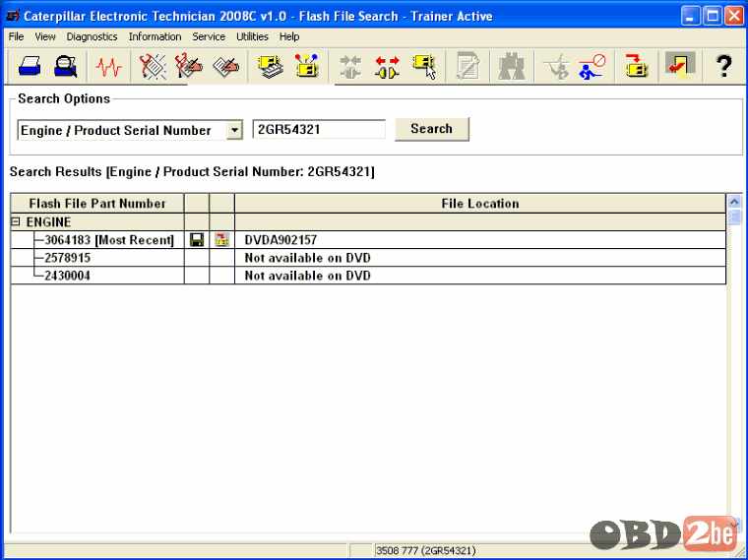The image size is (748, 560).
Task: Click the grayed injector test icon
Action: (x=556, y=66)
